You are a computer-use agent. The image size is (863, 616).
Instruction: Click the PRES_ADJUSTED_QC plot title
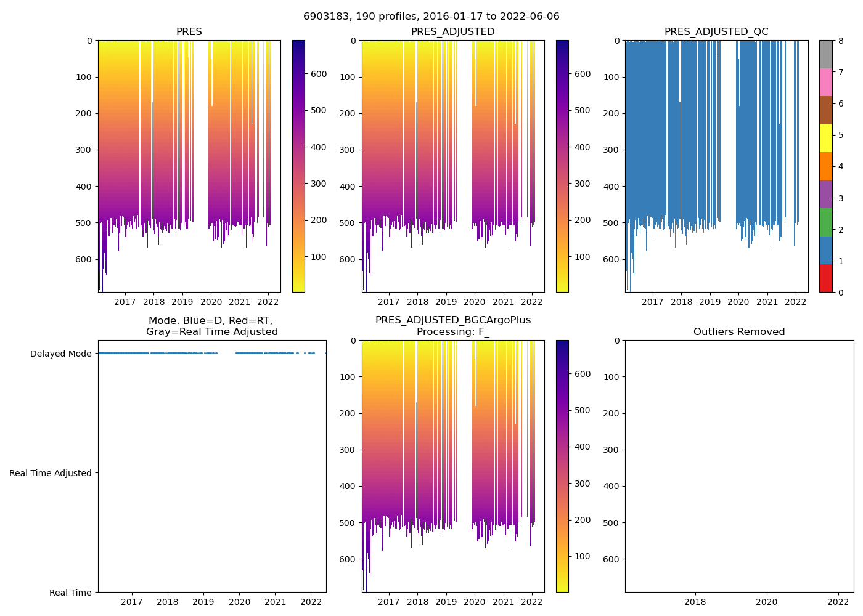click(716, 32)
